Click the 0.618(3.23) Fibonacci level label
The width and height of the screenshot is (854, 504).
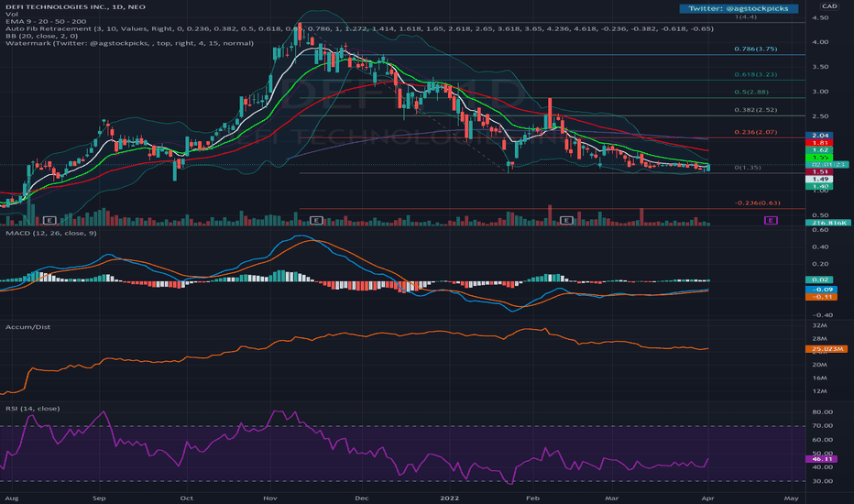(x=755, y=74)
